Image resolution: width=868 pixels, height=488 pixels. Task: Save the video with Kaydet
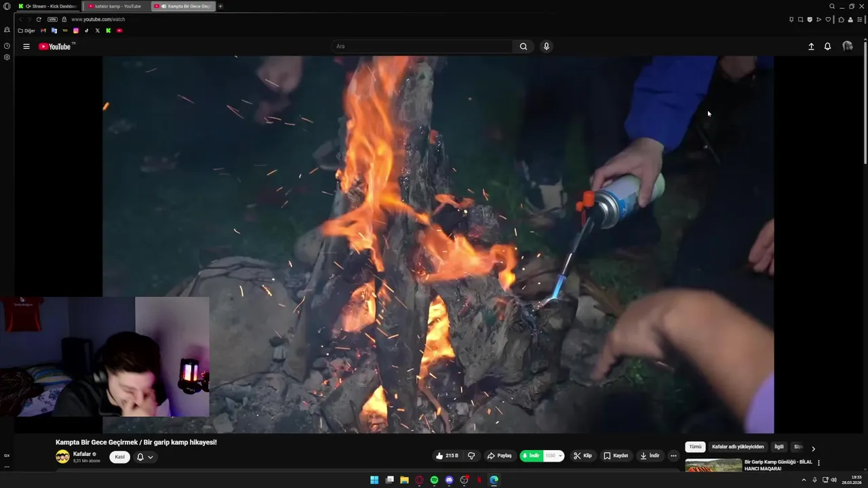click(x=616, y=456)
